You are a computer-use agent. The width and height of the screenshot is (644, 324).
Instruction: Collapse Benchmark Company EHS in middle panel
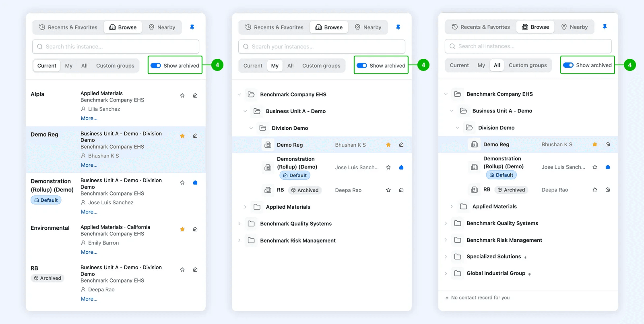pyautogui.click(x=239, y=94)
